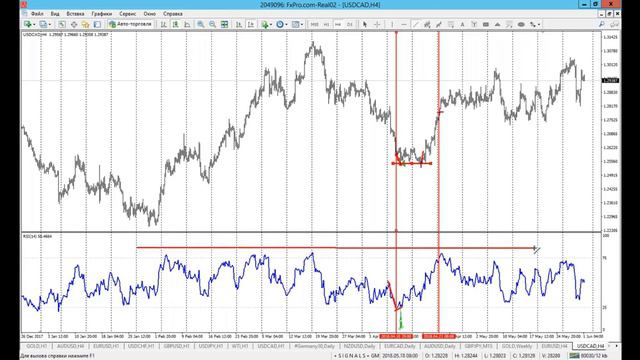Switch to the AUDUSD,H4 chart tab
This screenshot has height=360, width=640.
point(70,346)
